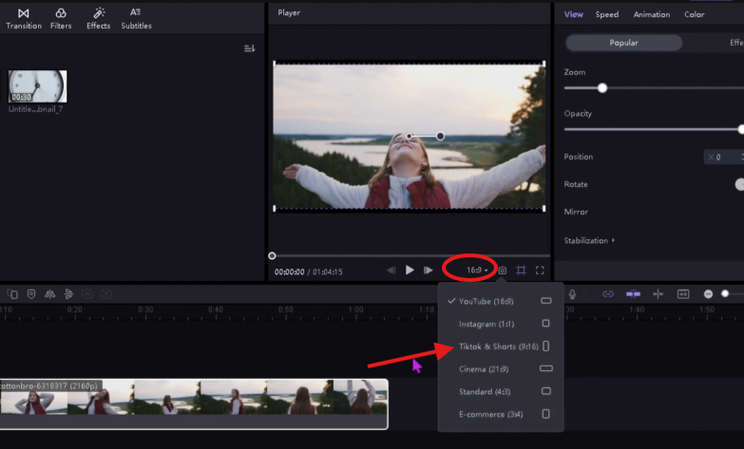Pick Standard (4:3) aspect ratio

tap(501, 392)
